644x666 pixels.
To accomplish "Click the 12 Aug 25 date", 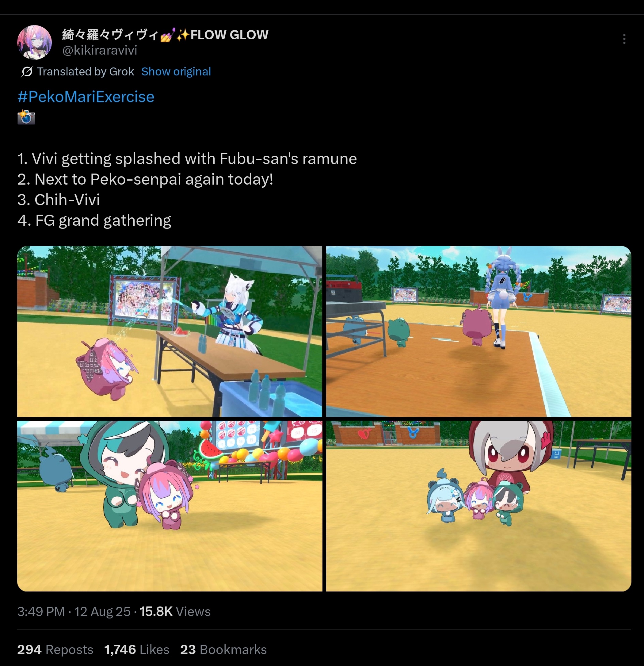I will coord(102,611).
